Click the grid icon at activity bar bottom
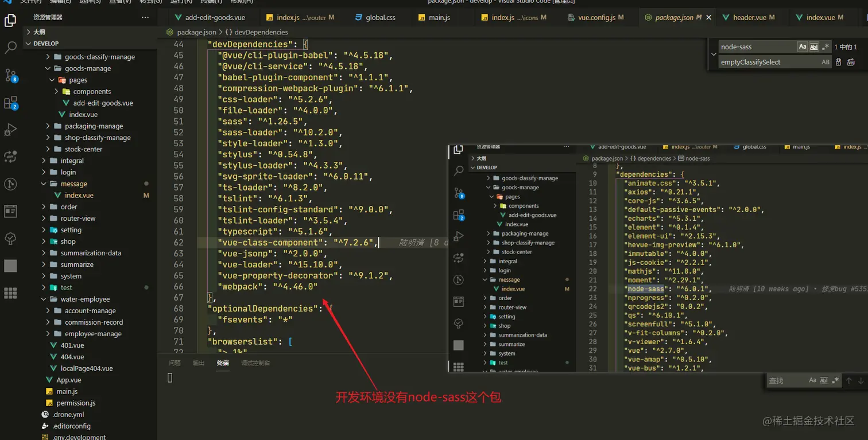This screenshot has height=440, width=868. pyautogui.click(x=10, y=293)
